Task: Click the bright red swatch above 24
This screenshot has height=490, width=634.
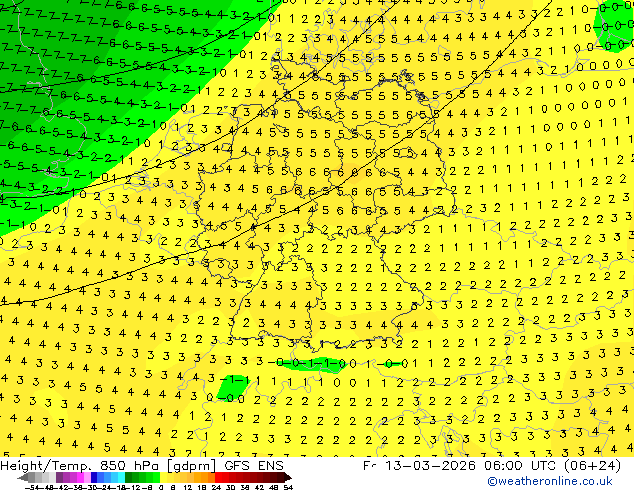Action: click(x=218, y=477)
